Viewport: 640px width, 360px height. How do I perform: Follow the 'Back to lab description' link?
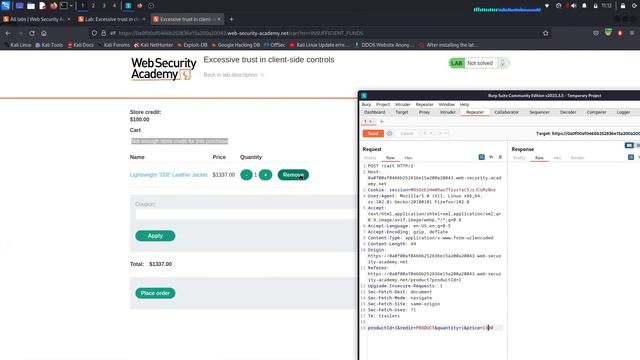(x=233, y=75)
